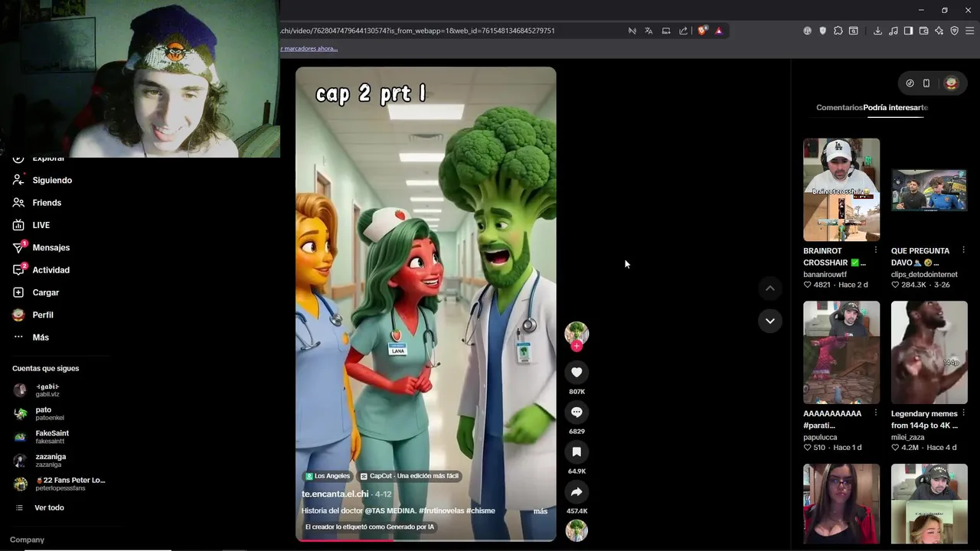Open the browser hamburger menu
Image resolution: width=980 pixels, height=551 pixels.
coord(970,31)
